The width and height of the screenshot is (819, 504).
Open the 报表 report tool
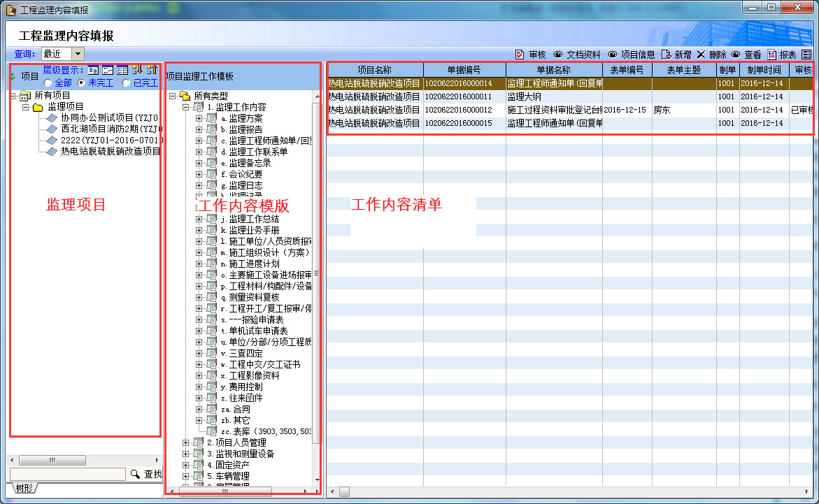[772, 55]
